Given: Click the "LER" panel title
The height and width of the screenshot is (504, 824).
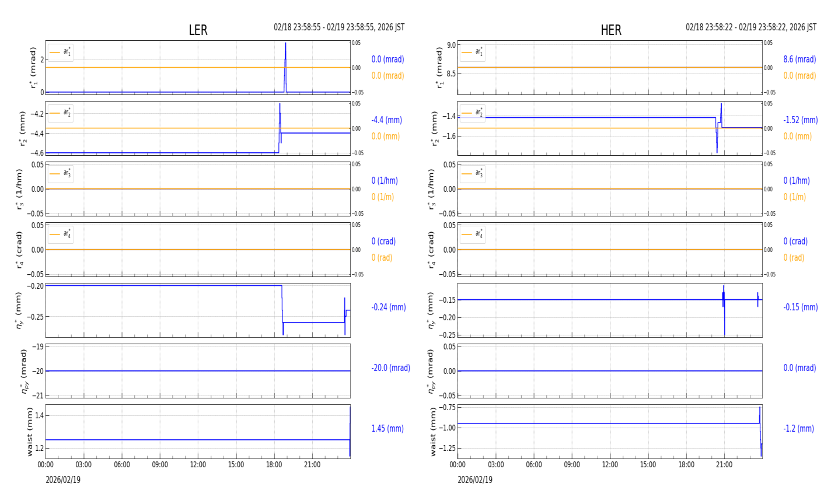Looking at the screenshot, I should 198,30.
